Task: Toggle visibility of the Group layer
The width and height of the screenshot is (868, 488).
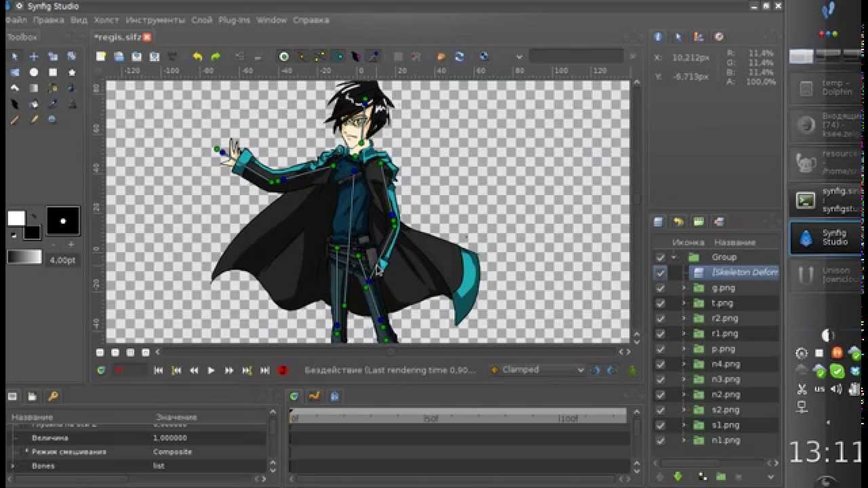Action: pos(660,258)
